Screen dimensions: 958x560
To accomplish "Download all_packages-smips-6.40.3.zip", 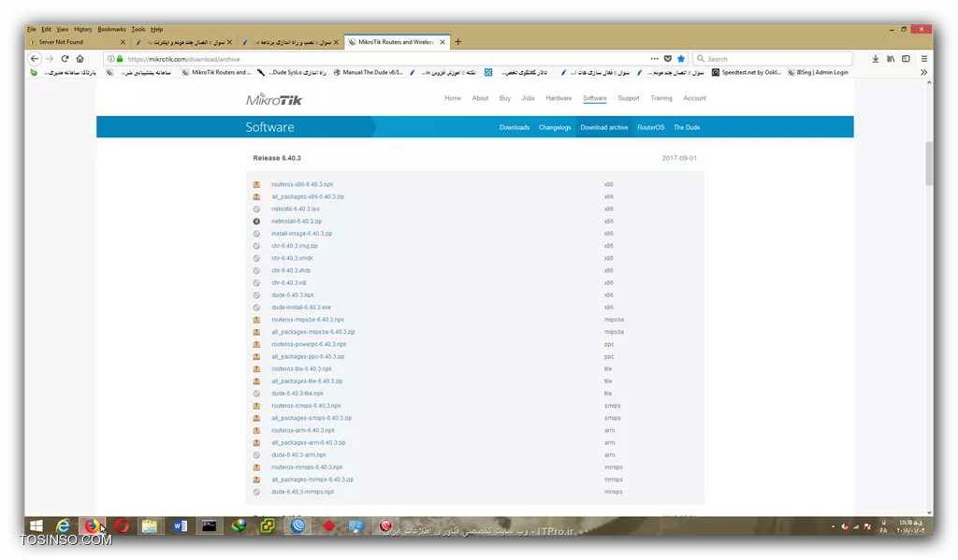I will (312, 418).
